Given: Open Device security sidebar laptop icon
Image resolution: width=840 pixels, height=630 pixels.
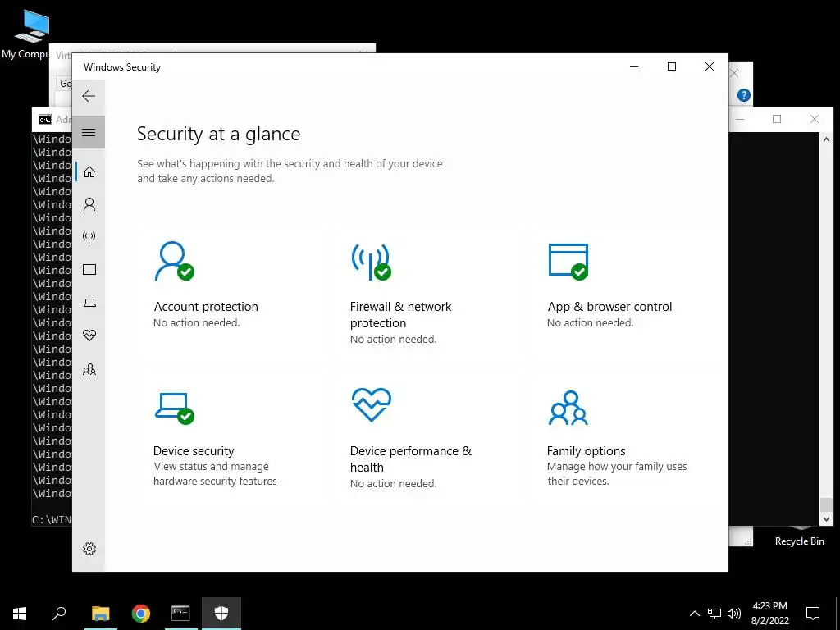Looking at the screenshot, I should 89,303.
